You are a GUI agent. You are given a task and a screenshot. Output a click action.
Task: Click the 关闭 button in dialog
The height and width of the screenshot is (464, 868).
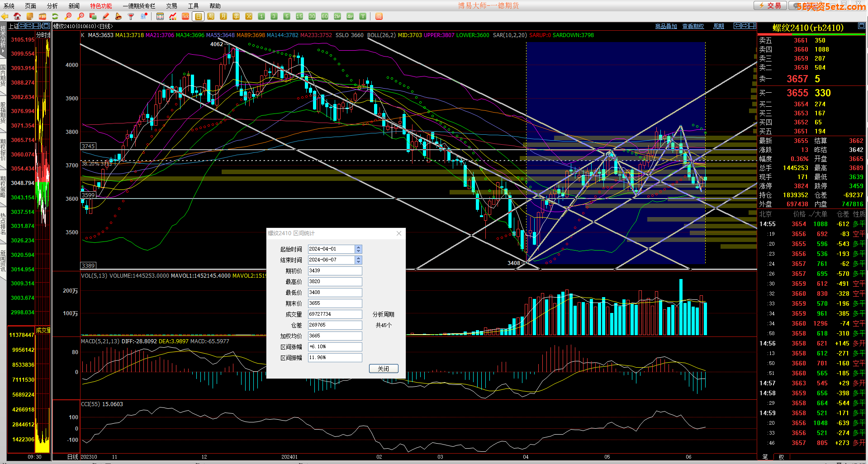383,369
